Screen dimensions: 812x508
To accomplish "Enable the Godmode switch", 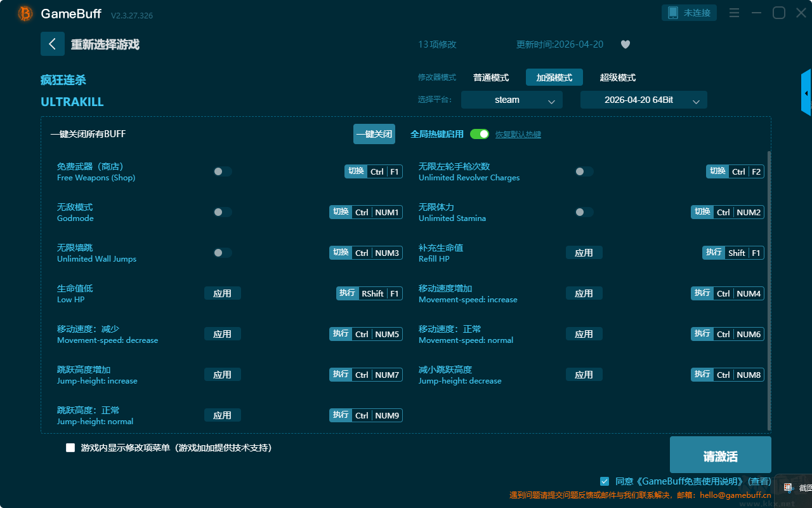I will pos(223,212).
